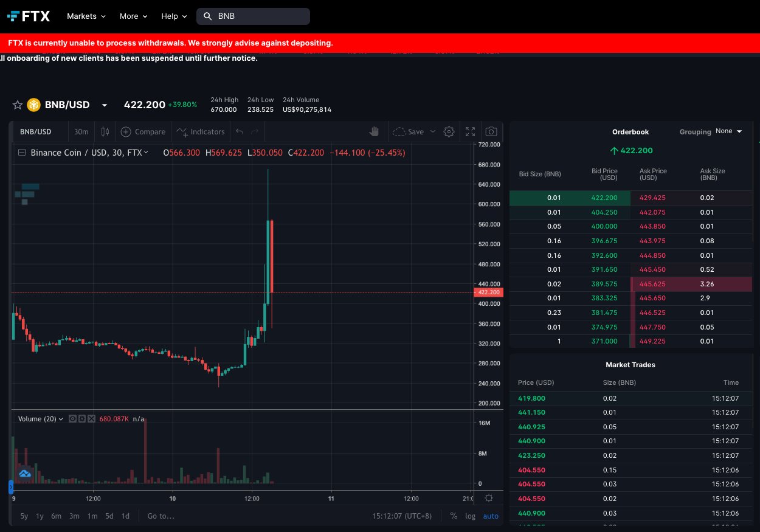
Task: Select the 1d timeframe button
Action: pos(125,516)
